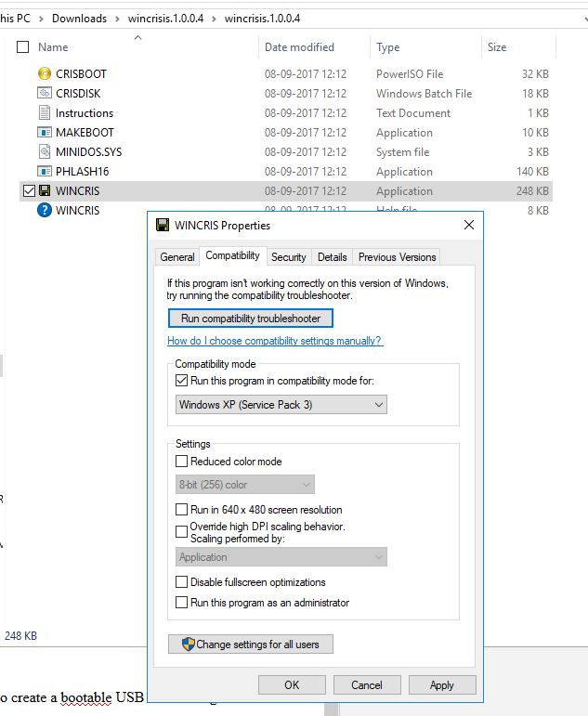Select the PHLASH16 file name
The image size is (588, 716).
point(83,172)
